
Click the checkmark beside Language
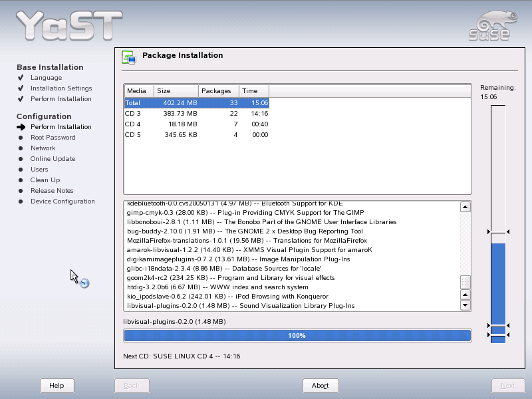21,78
